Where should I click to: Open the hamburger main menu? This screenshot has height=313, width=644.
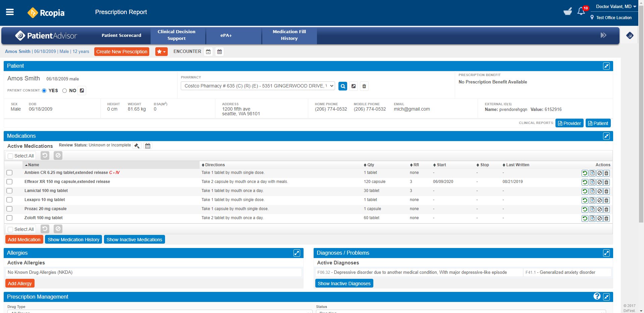pyautogui.click(x=10, y=12)
